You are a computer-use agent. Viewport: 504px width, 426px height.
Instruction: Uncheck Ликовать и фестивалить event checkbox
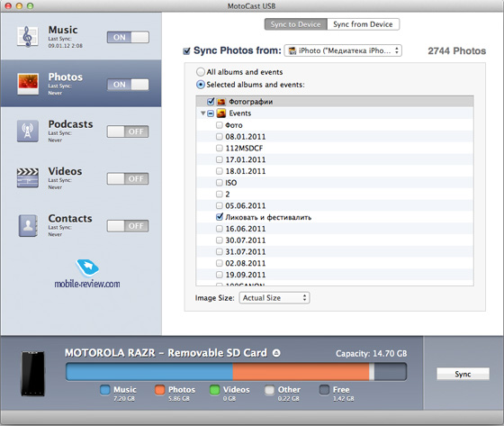coord(220,216)
